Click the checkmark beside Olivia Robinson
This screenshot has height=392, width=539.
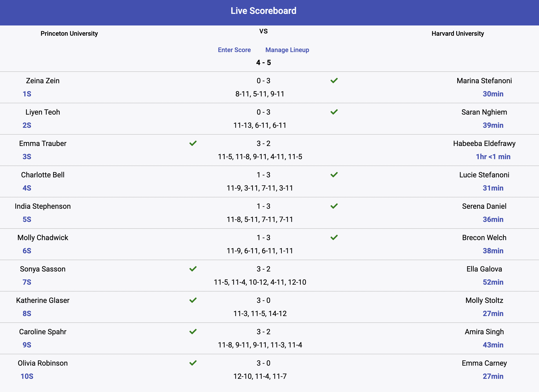193,363
